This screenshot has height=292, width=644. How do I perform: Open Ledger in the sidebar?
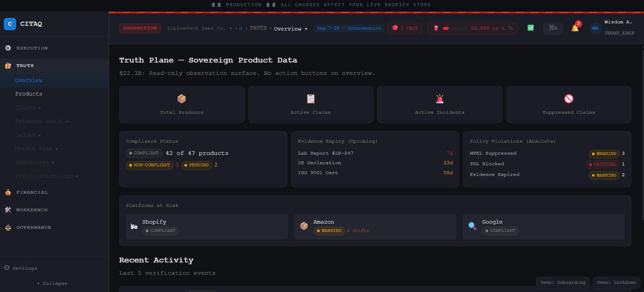click(x=54, y=135)
